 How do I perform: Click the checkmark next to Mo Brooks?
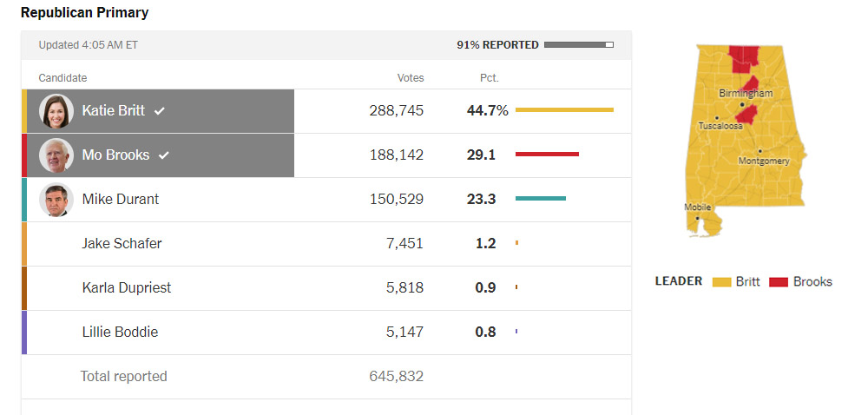point(164,155)
